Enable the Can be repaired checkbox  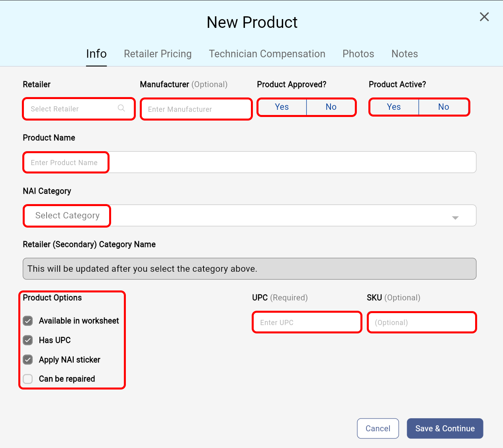point(28,379)
